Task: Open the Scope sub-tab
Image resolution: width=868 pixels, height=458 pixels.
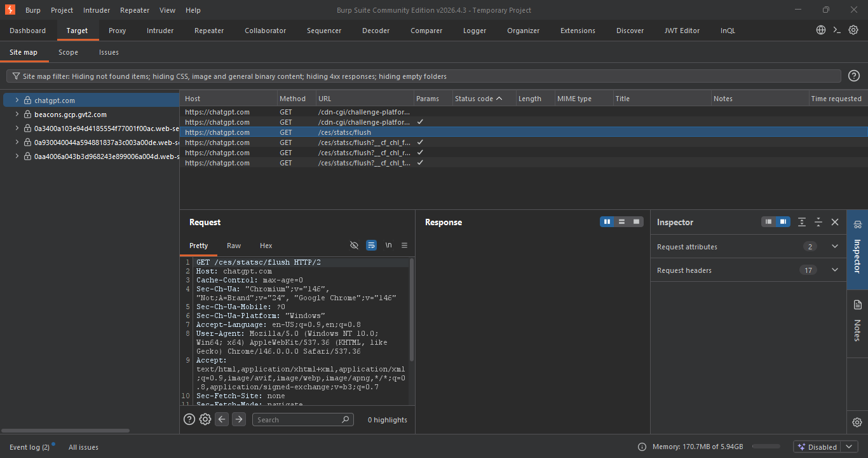Action: tap(68, 52)
